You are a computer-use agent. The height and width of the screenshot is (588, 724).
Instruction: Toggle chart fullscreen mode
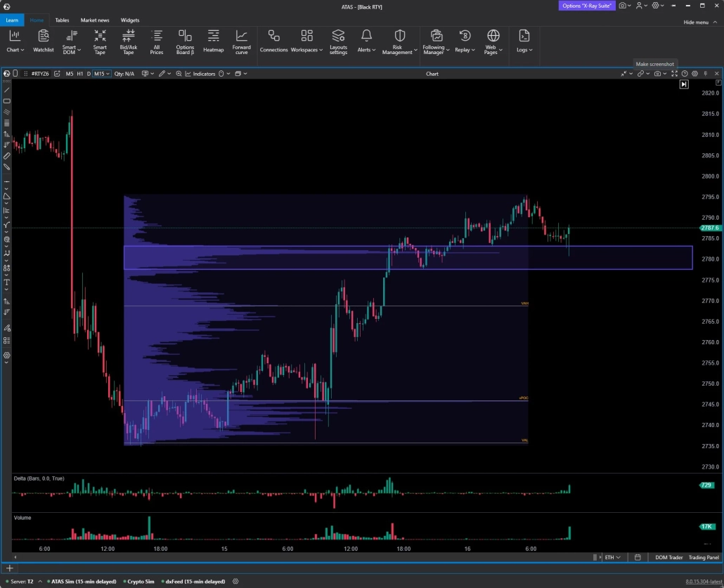click(x=675, y=74)
